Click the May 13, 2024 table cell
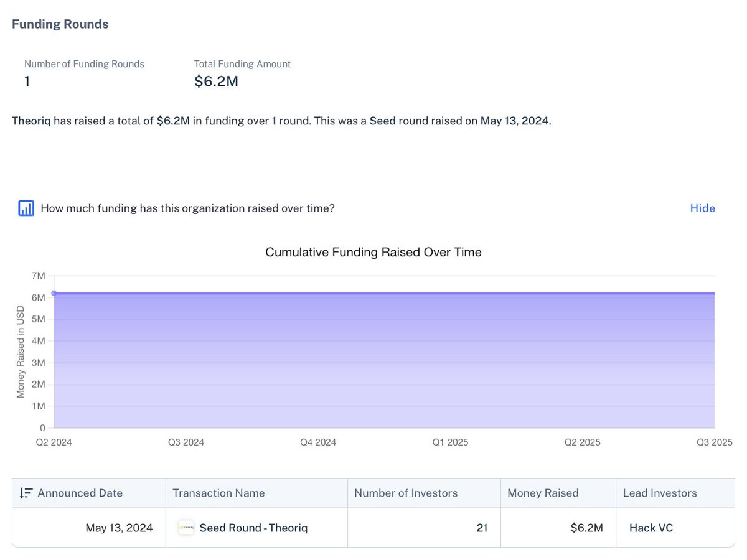Image resolution: width=747 pixels, height=560 pixels. 89,528
